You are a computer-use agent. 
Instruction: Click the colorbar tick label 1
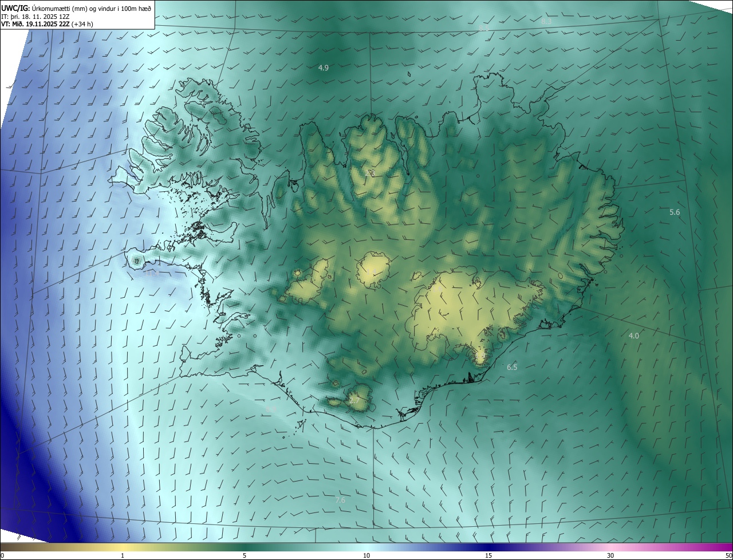pos(123,555)
